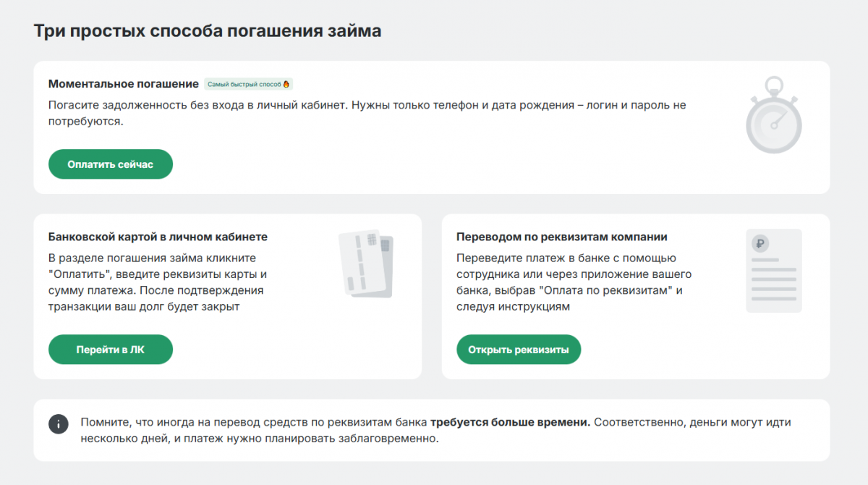Viewport: 868px width, 485px height.
Task: Open personal account via "Перейти в ЛК"
Action: tap(111, 350)
